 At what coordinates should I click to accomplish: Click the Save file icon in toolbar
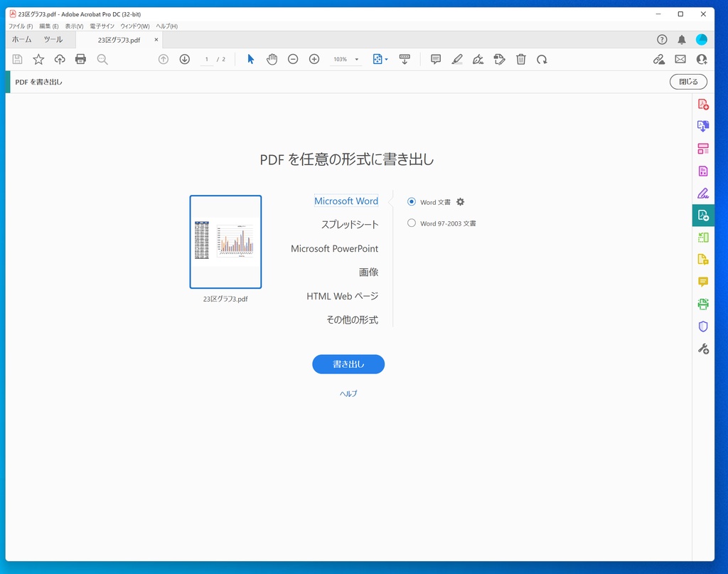click(x=17, y=60)
